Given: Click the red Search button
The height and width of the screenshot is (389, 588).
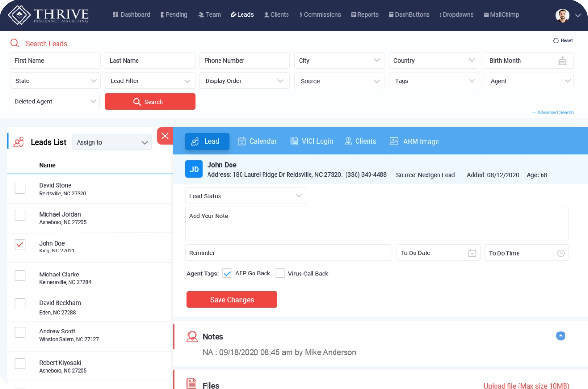Looking at the screenshot, I should tap(150, 102).
